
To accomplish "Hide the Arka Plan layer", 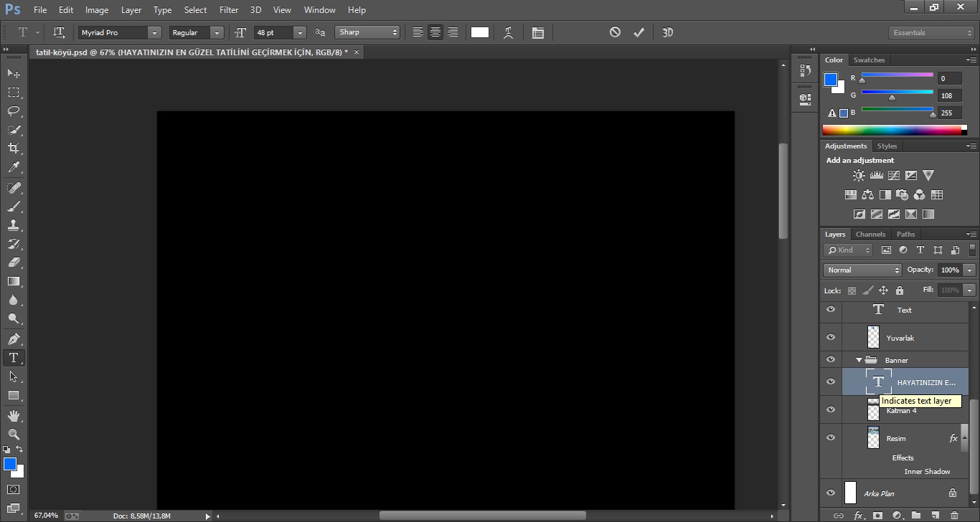I will point(831,493).
